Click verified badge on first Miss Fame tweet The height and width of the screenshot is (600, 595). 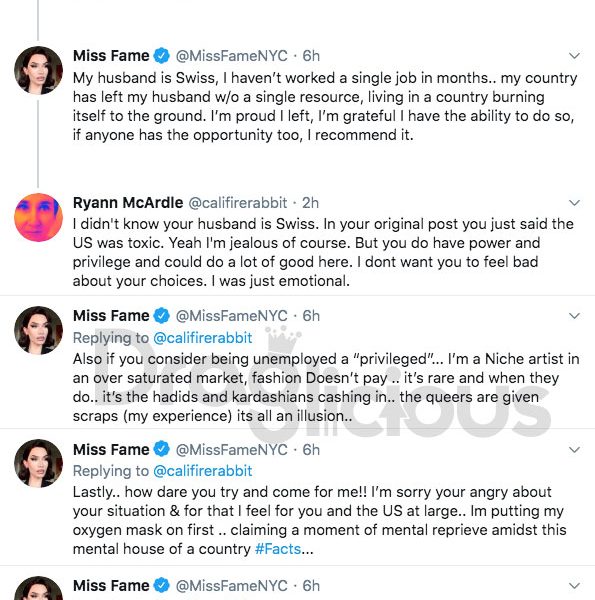161,56
